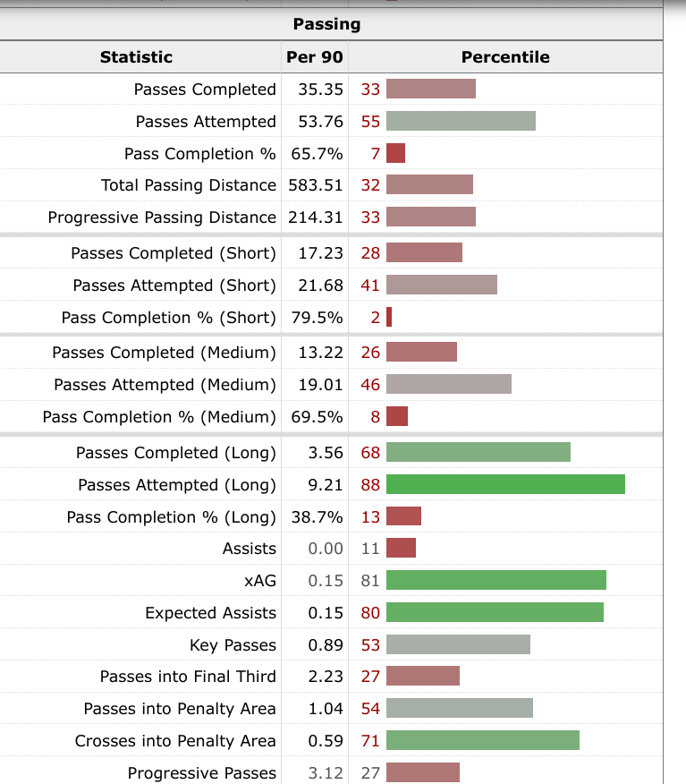Select Crosses into Penalty Area label

click(x=175, y=741)
